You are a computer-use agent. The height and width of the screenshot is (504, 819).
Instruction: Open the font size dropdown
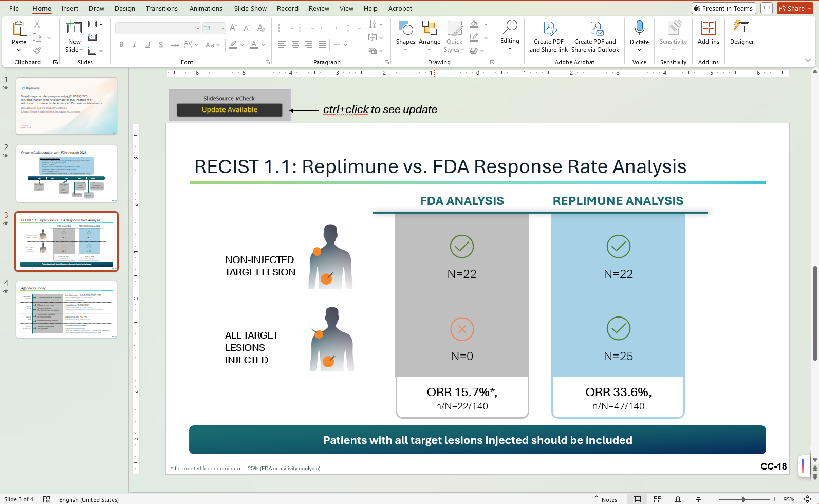[222, 28]
